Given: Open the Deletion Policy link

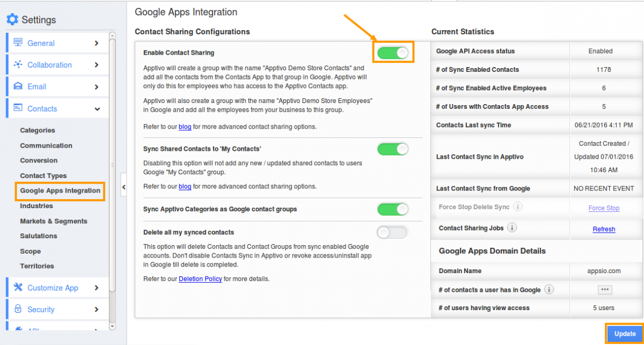Looking at the screenshot, I should pos(200,278).
